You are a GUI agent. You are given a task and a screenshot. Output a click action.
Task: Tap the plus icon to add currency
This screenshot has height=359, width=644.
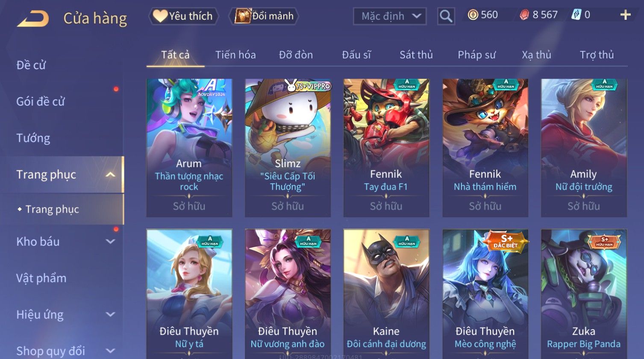[625, 15]
